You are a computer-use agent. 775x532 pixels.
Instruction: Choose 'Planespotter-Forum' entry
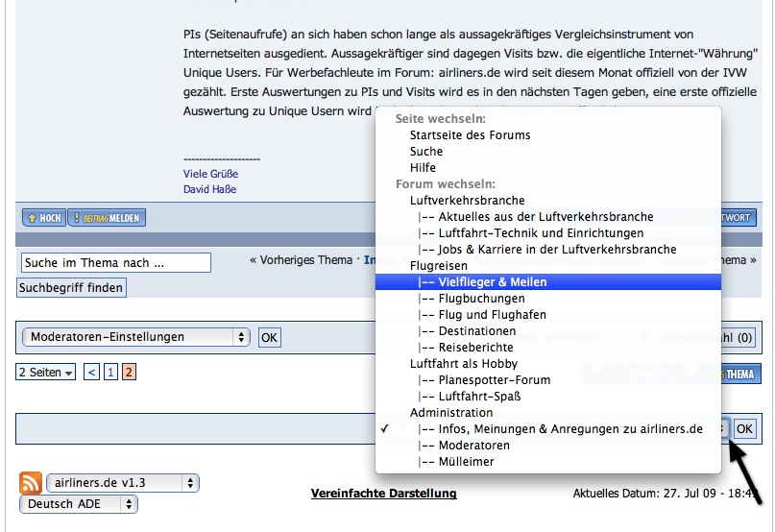(548, 379)
